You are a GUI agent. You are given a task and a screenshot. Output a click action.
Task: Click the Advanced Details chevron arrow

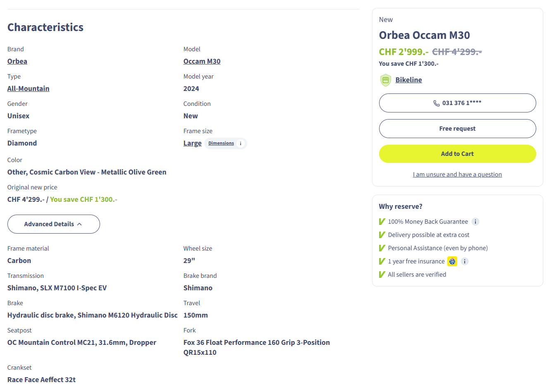79,224
